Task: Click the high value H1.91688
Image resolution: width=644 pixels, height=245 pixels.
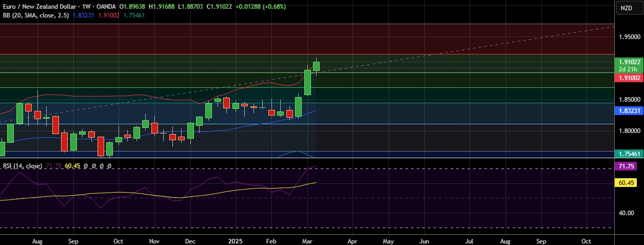Action: (160, 7)
